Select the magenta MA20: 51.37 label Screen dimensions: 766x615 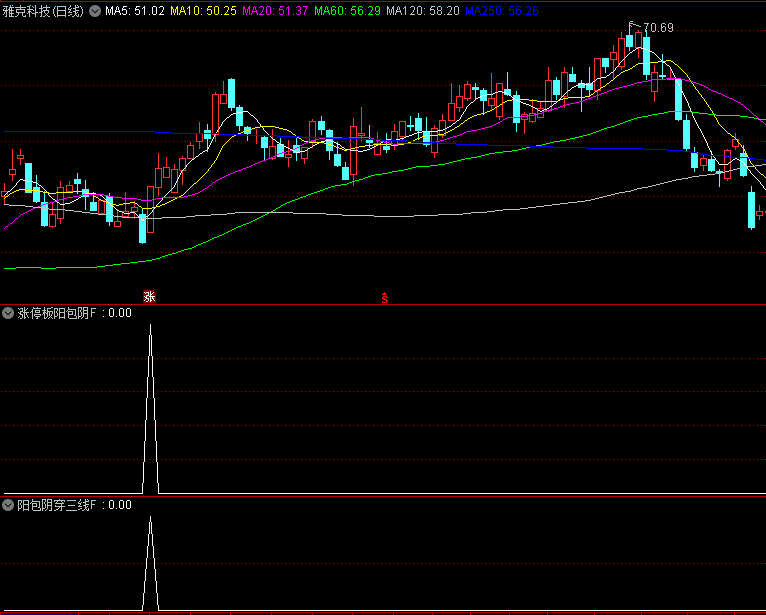click(275, 11)
